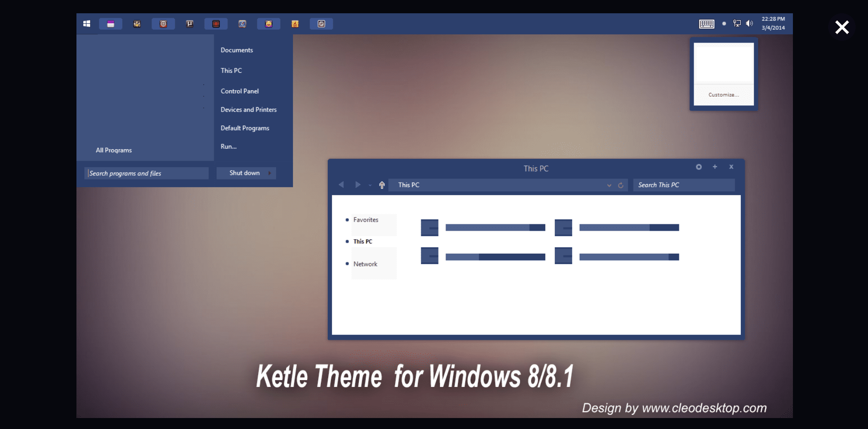Select the last drive icon in This PC
This screenshot has height=429, width=868.
[563, 255]
